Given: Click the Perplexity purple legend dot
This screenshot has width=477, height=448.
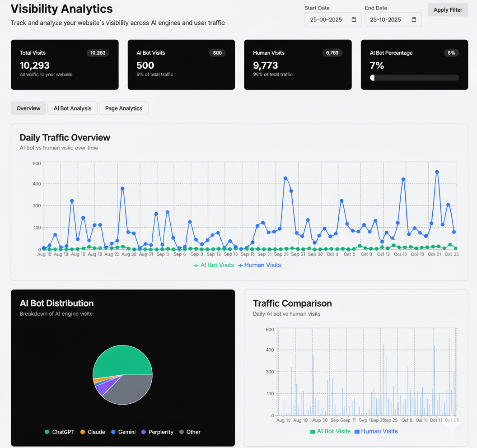Looking at the screenshot, I should click(144, 432).
